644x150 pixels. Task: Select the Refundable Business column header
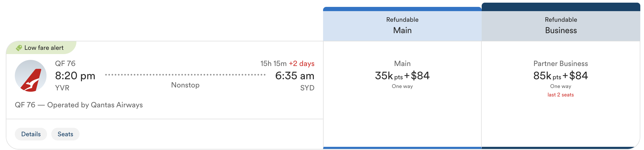click(x=561, y=25)
